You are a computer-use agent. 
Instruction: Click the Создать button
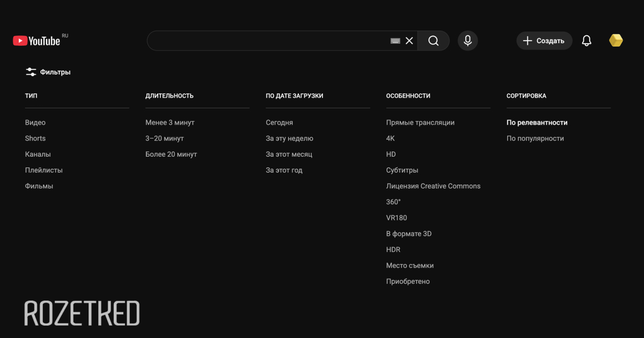[x=544, y=41]
